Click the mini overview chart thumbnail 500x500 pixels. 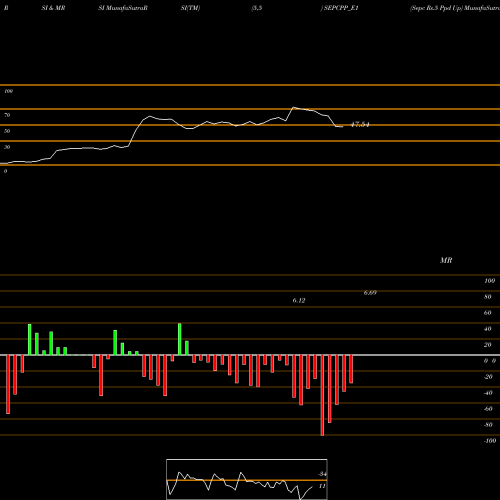click(x=247, y=479)
